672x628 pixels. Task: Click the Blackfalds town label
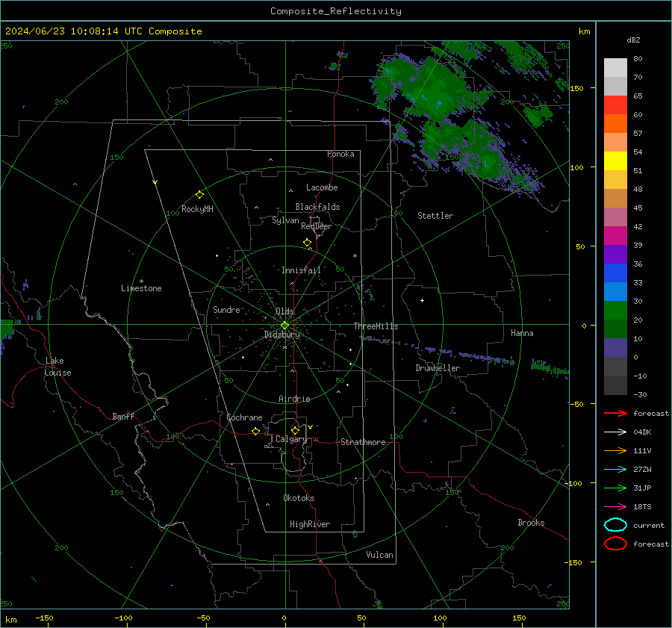317,207
